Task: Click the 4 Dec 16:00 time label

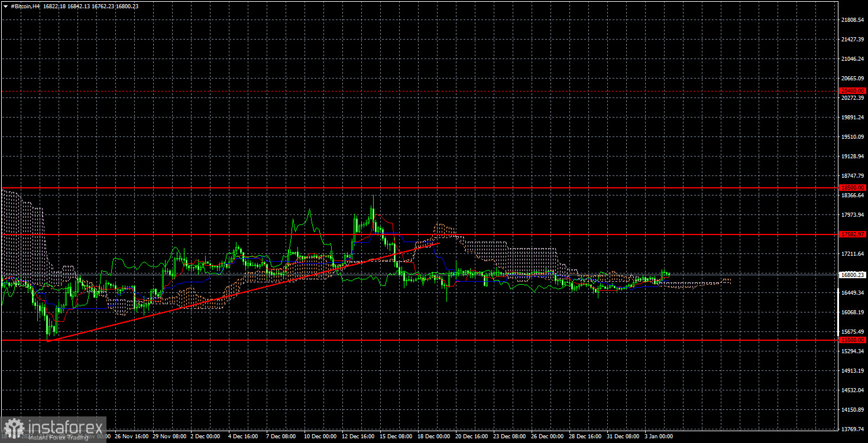Action: pyautogui.click(x=242, y=437)
